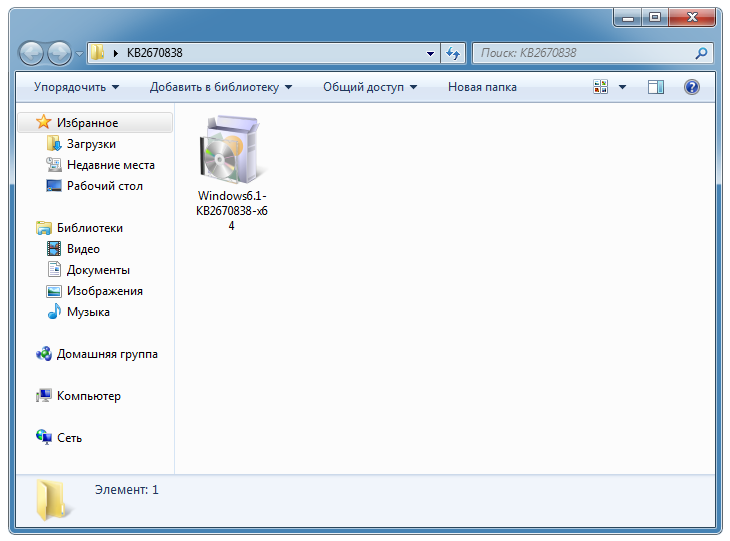Open the Общий доступ menu
The width and height of the screenshot is (730, 541).
coord(370,87)
